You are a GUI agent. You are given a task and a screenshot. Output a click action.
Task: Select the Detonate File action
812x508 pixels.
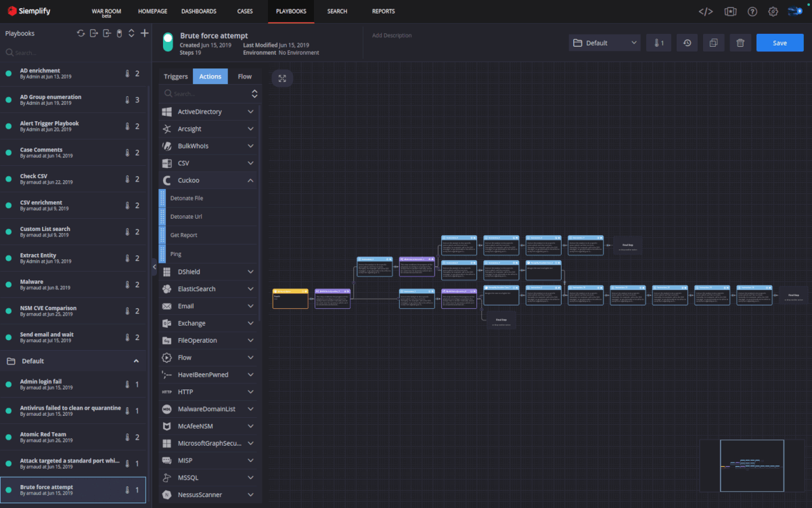coord(209,198)
